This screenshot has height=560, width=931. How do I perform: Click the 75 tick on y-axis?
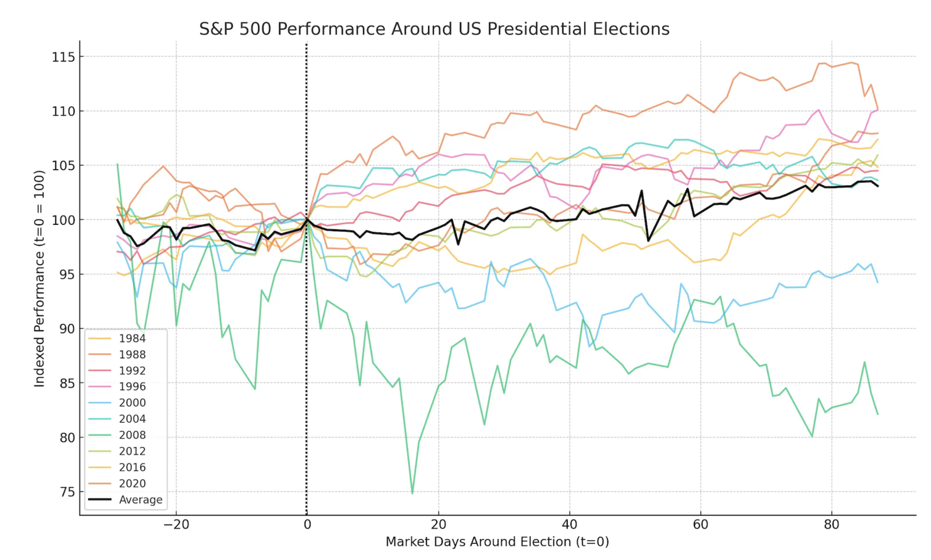click(x=67, y=492)
